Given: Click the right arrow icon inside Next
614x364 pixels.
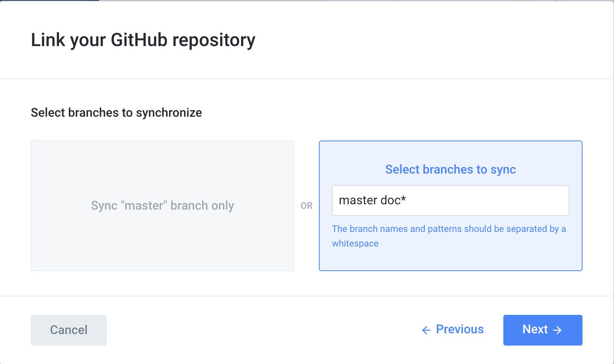Looking at the screenshot, I should tap(558, 330).
